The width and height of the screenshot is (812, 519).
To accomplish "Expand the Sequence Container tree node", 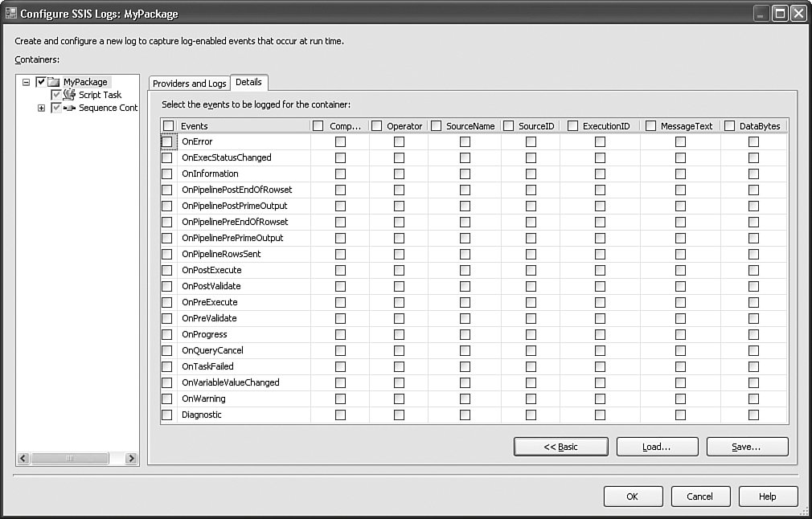I will click(x=42, y=108).
